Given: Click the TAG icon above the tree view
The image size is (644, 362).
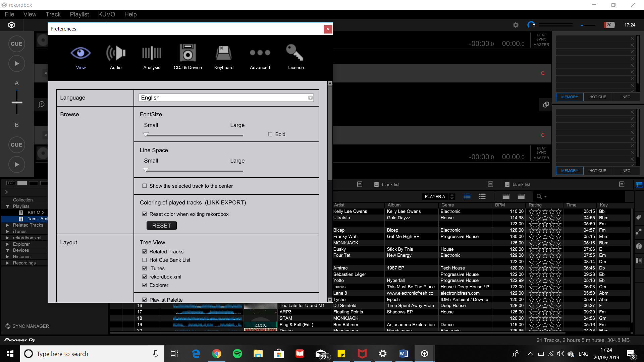Looking at the screenshot, I should coord(11,183).
